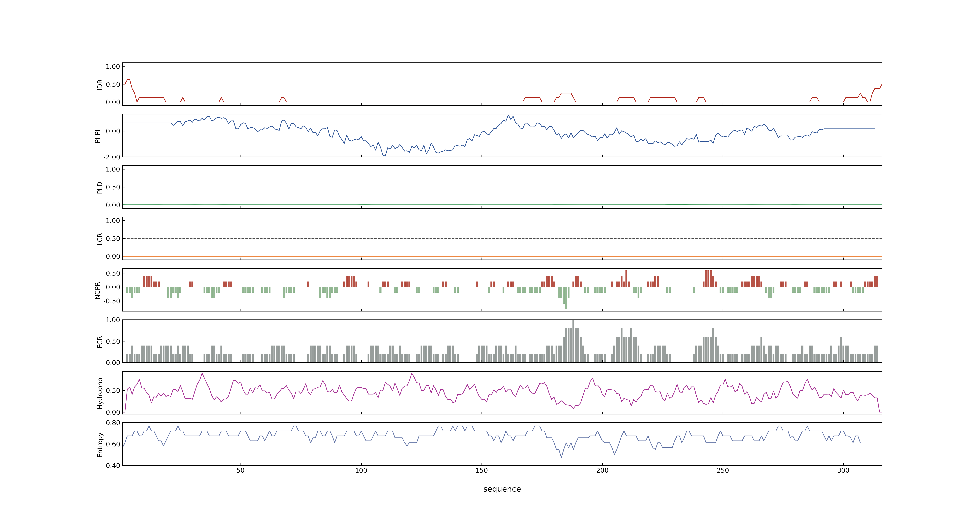Viewport: 980px width, 523px height.
Task: Click the x-axis tick label 100
Action: coord(361,470)
